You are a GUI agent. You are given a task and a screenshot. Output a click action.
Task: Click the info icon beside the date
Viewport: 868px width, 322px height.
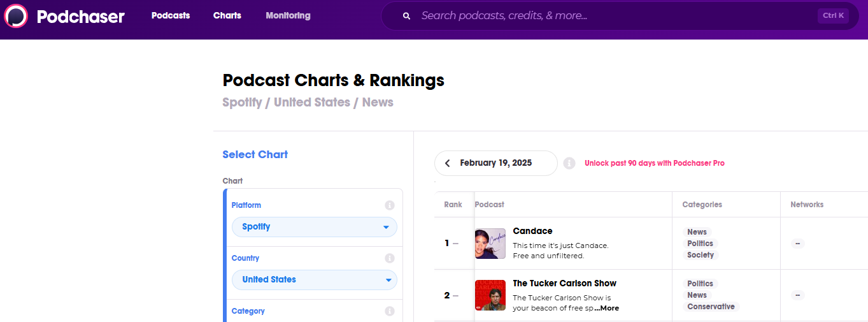569,163
